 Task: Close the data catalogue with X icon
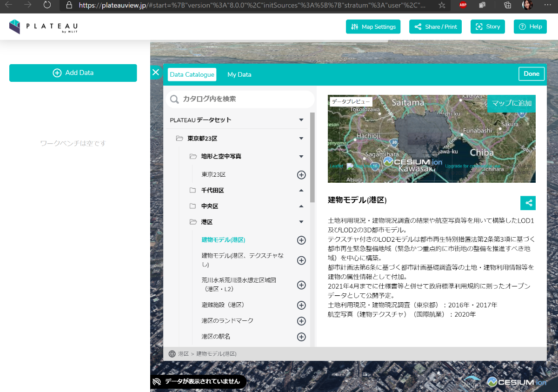[x=156, y=72]
